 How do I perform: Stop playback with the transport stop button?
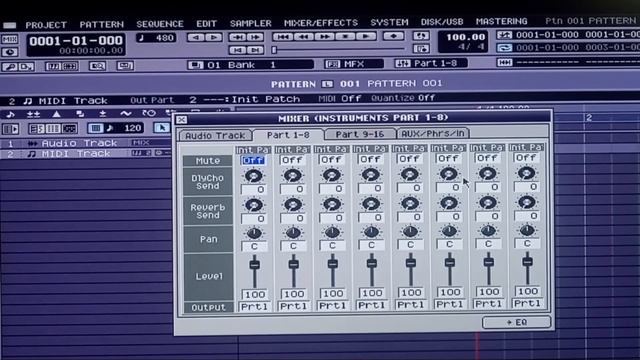click(345, 37)
